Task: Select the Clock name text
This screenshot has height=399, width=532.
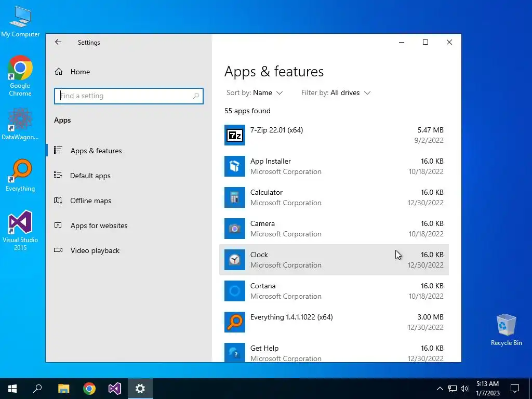Action: pyautogui.click(x=259, y=255)
